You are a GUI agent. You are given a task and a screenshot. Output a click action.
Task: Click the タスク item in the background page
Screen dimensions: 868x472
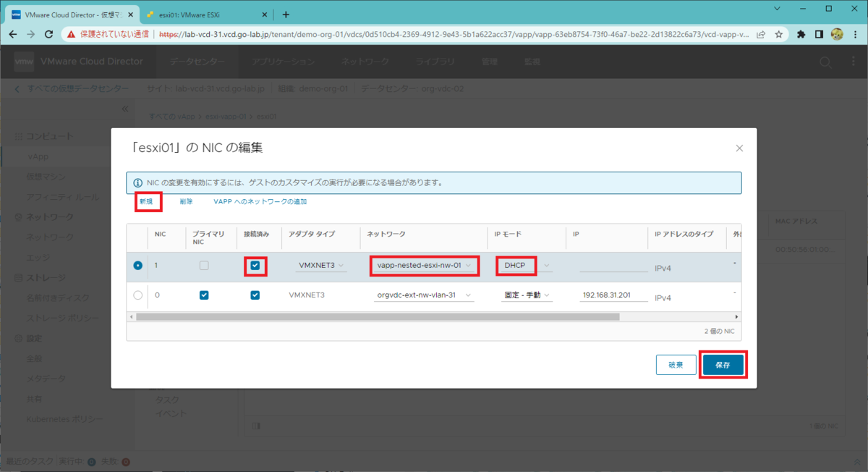[167, 400]
